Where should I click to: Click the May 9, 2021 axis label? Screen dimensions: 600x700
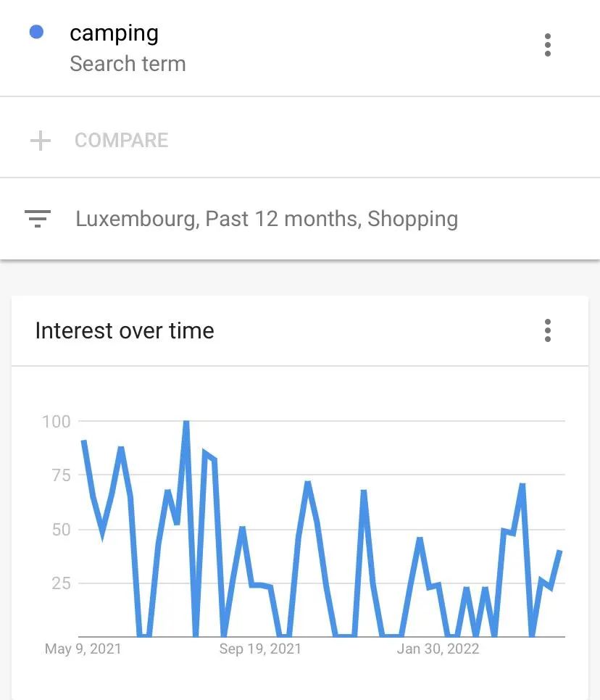pyautogui.click(x=83, y=649)
